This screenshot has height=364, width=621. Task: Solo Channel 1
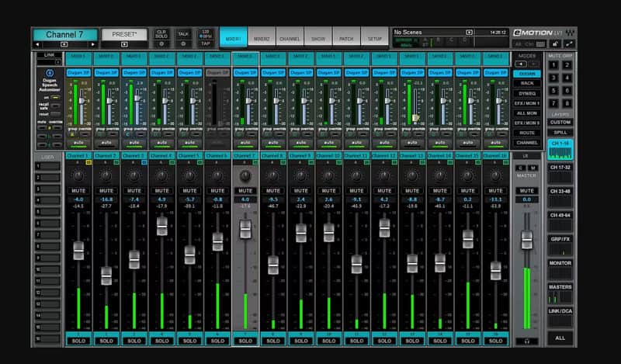pos(78,341)
